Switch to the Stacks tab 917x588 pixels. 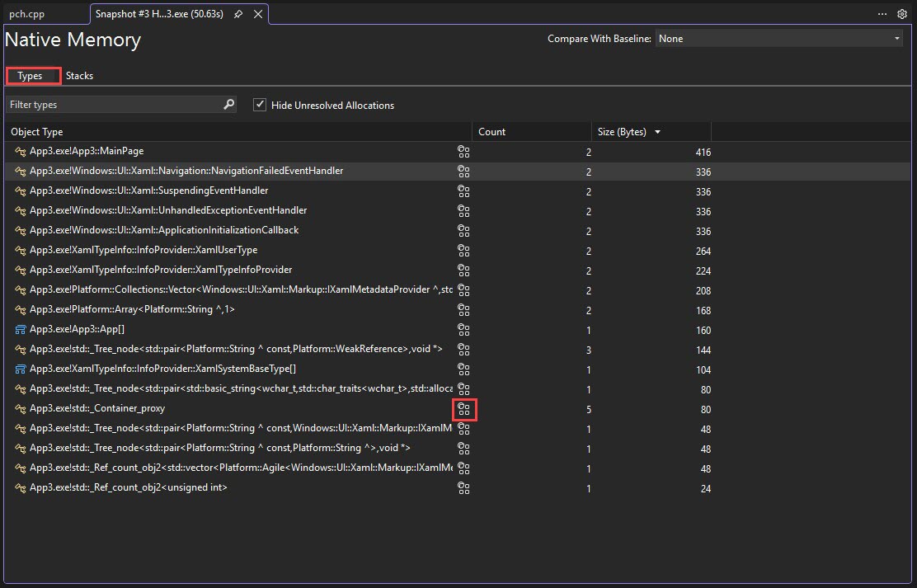point(79,75)
